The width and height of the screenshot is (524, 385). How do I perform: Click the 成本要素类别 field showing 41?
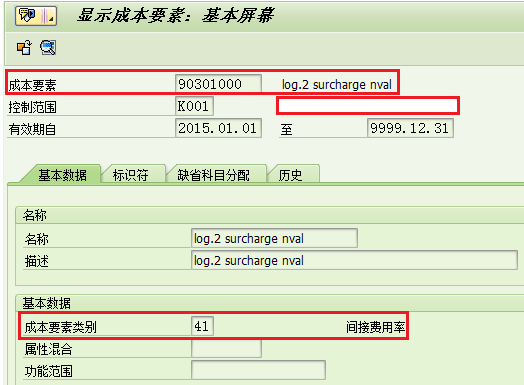coord(203,326)
